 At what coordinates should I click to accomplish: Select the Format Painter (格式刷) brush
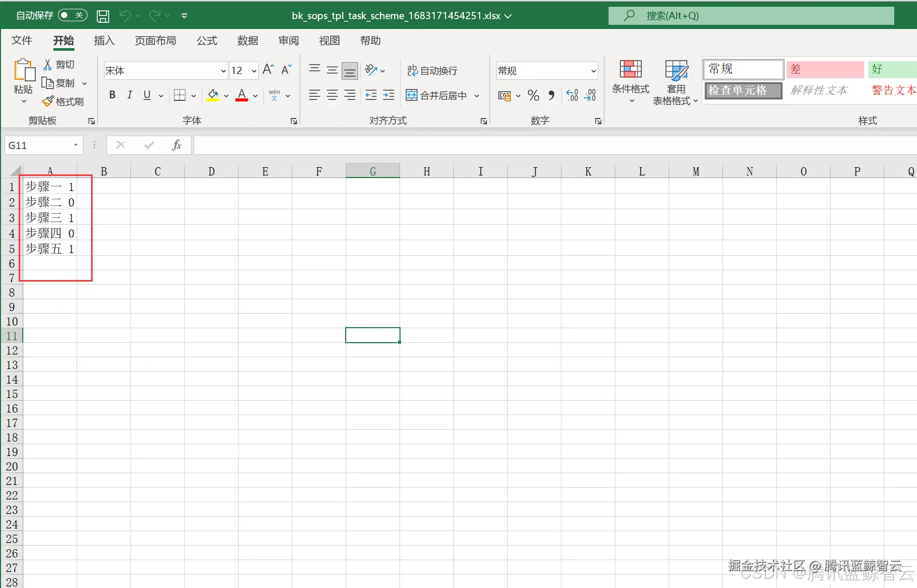[x=48, y=101]
